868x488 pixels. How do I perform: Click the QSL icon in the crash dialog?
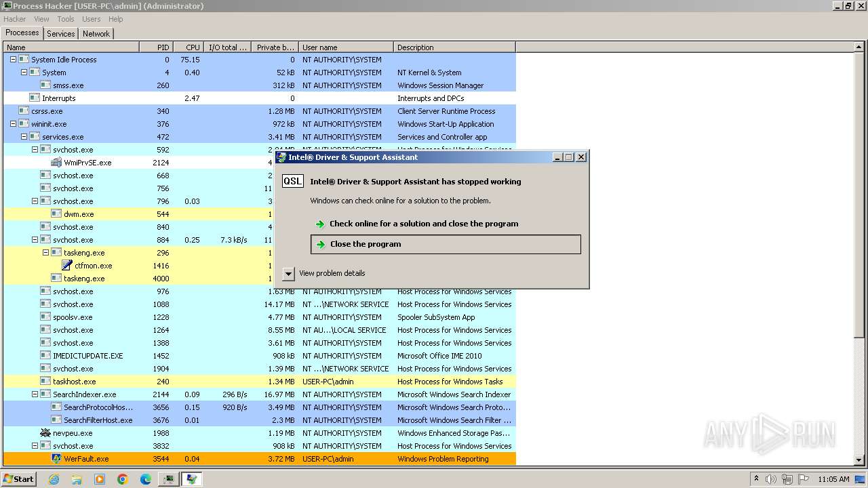293,181
